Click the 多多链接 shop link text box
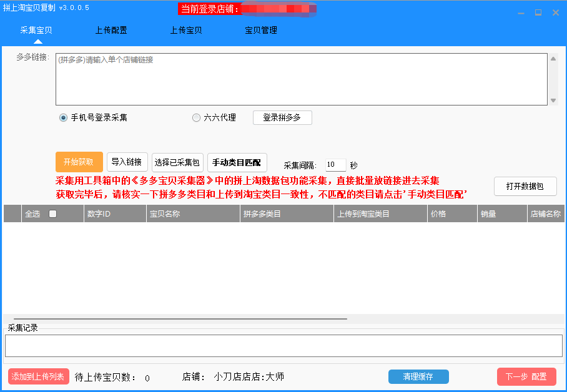 click(301, 79)
